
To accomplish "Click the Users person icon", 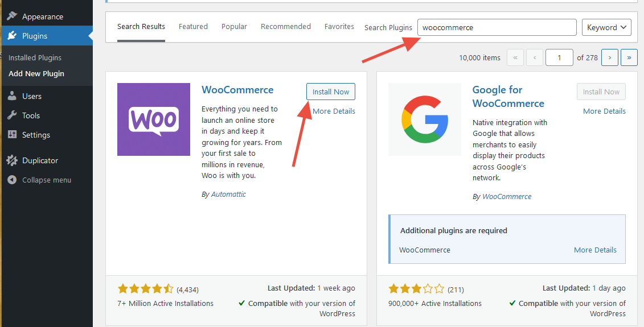I will [x=12, y=96].
